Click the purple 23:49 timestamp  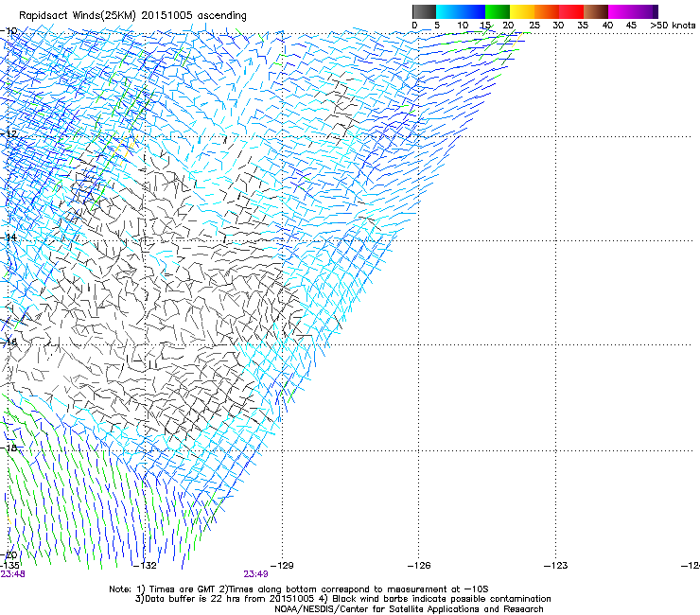pyautogui.click(x=255, y=574)
